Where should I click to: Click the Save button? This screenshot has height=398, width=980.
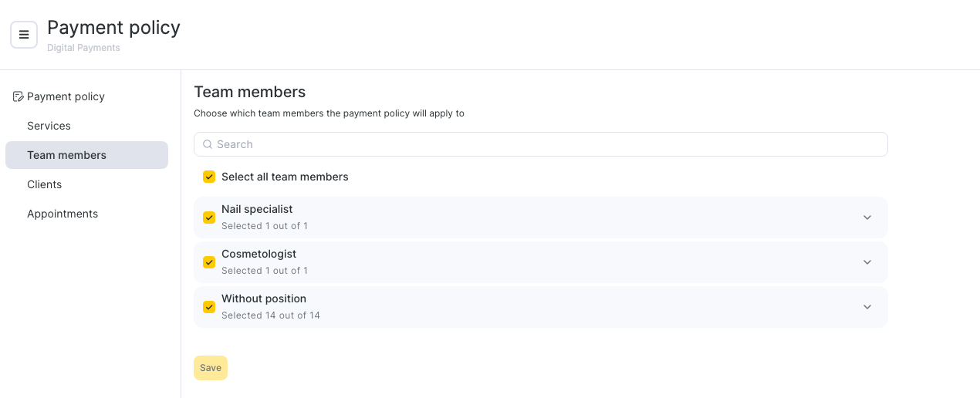[x=211, y=368]
